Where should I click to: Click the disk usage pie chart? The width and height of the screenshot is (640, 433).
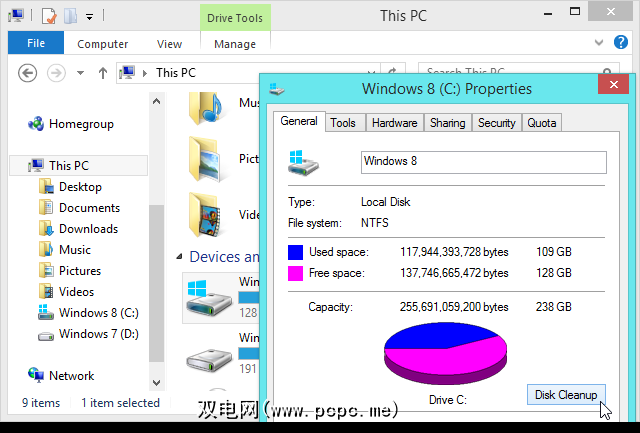[445, 353]
